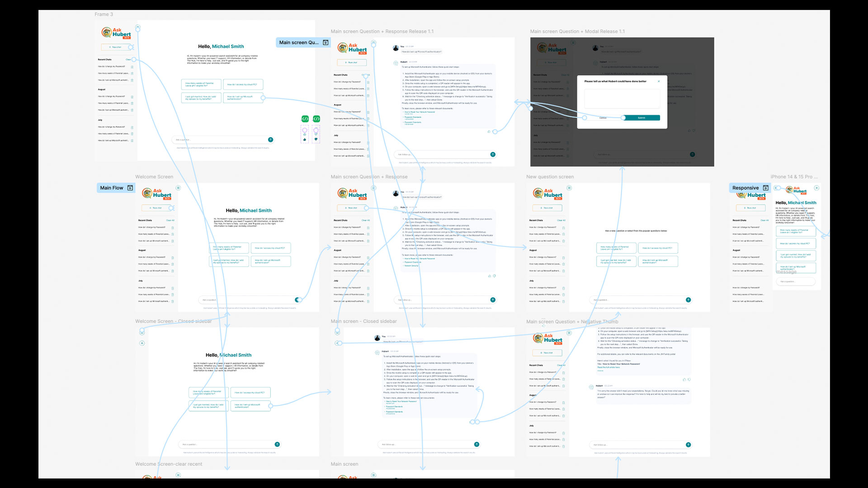868x488 pixels.
Task: Click send arrow in Main screen Question + Response
Action: coord(493,300)
